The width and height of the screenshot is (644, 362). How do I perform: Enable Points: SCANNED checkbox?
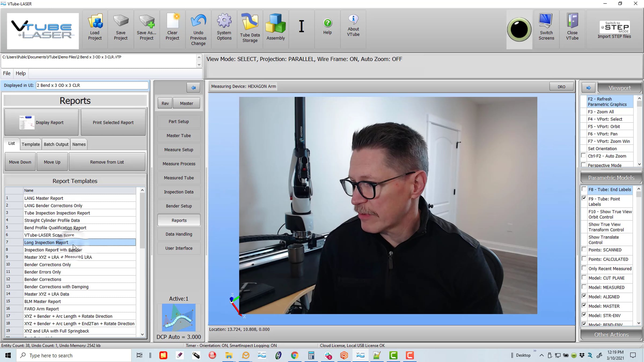(584, 249)
